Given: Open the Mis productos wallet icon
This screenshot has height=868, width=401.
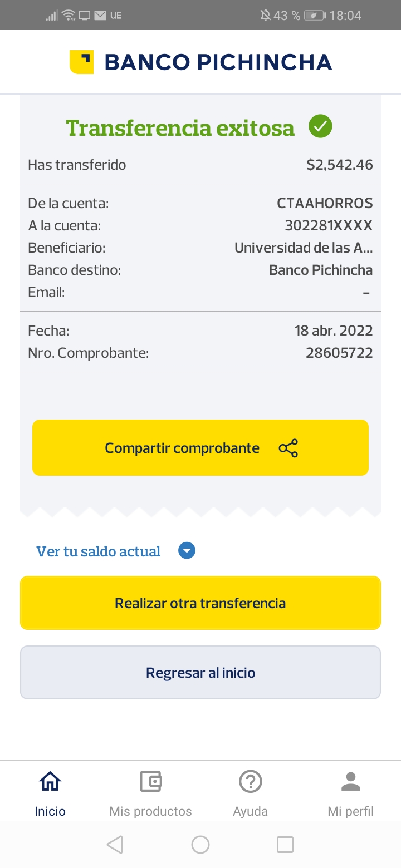Looking at the screenshot, I should [150, 782].
